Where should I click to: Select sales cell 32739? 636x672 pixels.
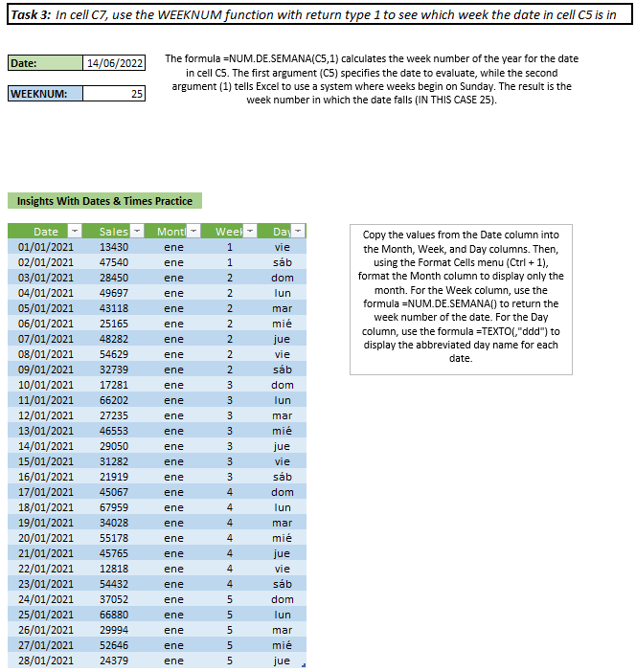[x=113, y=370]
